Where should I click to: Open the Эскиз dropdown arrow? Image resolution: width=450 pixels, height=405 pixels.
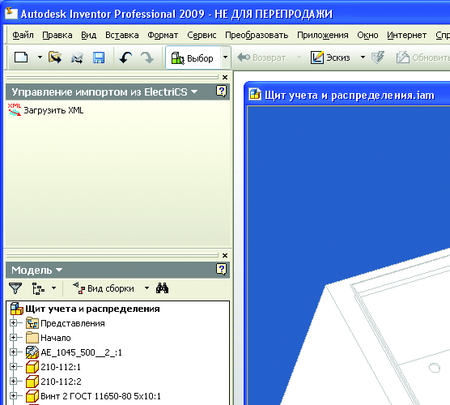pos(363,57)
